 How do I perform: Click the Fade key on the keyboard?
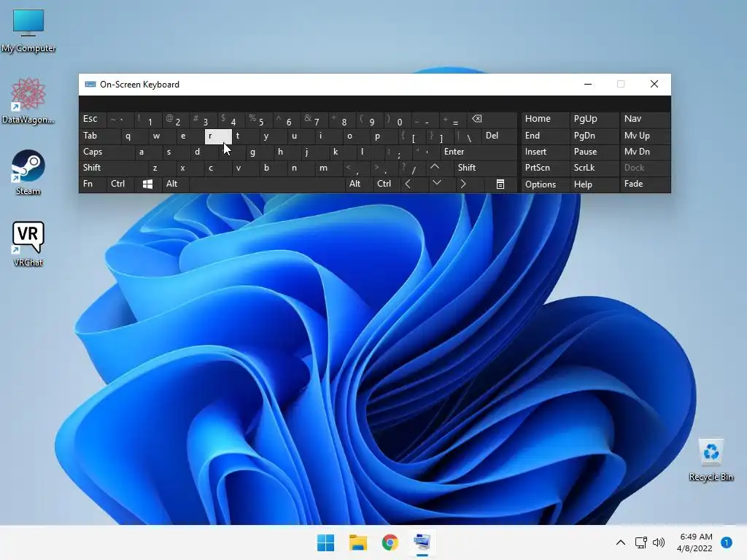pyautogui.click(x=645, y=184)
